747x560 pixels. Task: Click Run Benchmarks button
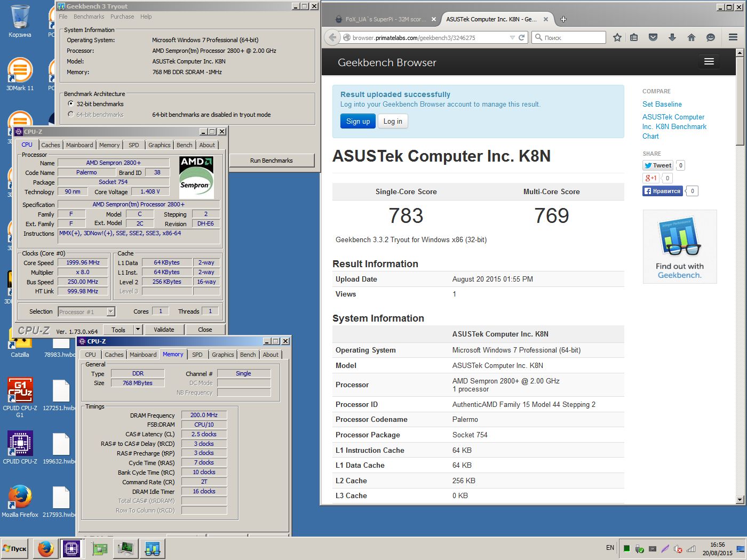[272, 161]
